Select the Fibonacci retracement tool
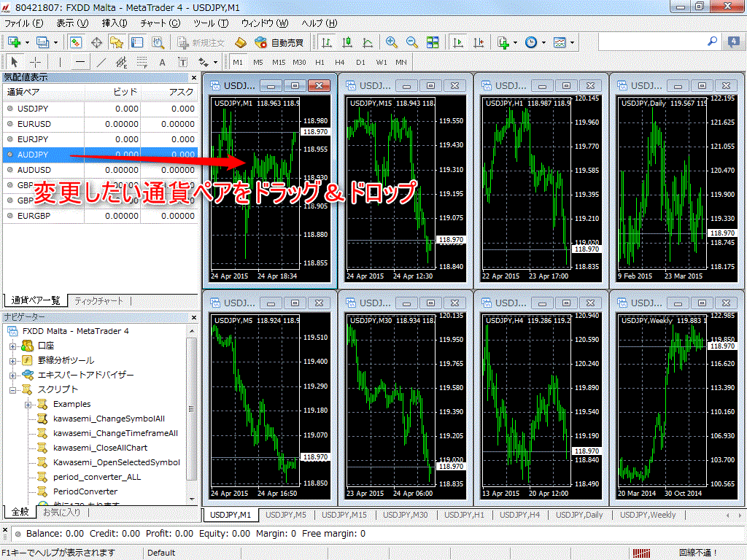Screen dimensions: 747x560 142,62
